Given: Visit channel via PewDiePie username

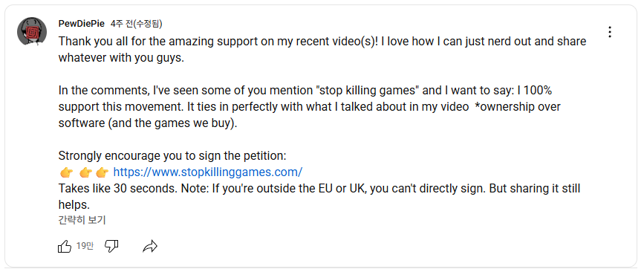Looking at the screenshot, I should coord(81,24).
